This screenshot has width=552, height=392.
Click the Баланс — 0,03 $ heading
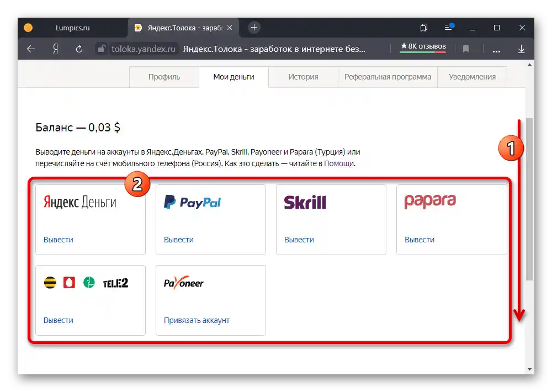[78, 128]
